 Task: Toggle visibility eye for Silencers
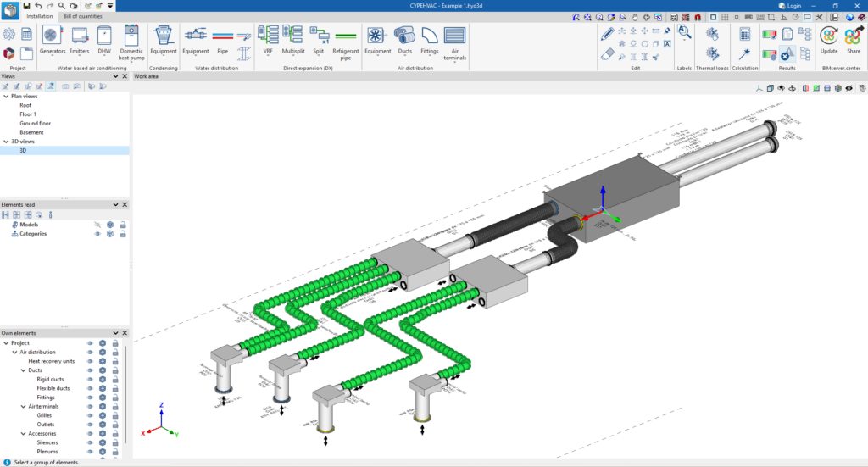[x=90, y=442]
